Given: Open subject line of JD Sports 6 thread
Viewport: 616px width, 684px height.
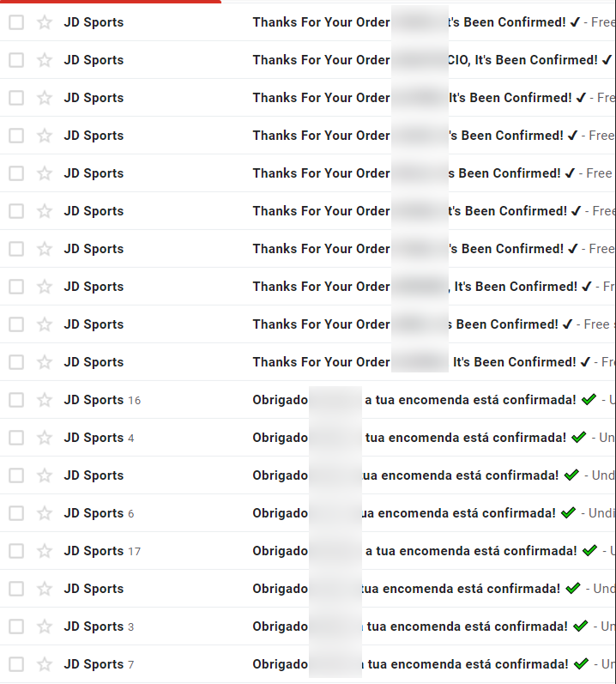Looking at the screenshot, I should point(414,513).
